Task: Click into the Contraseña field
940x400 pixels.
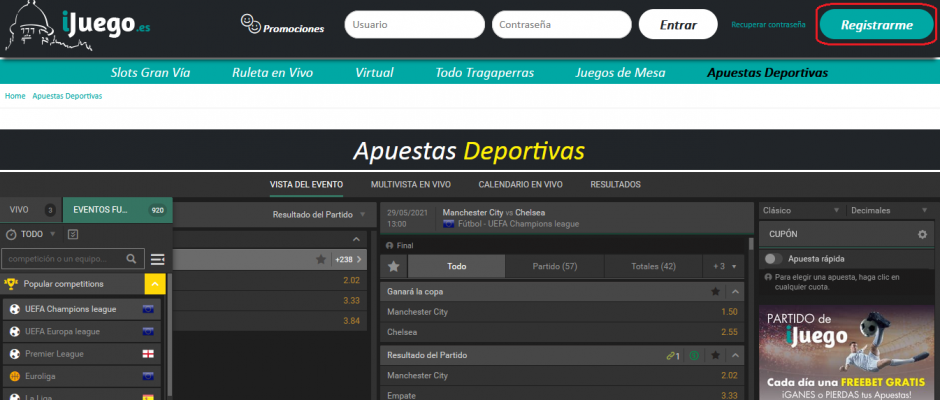Action: [562, 25]
